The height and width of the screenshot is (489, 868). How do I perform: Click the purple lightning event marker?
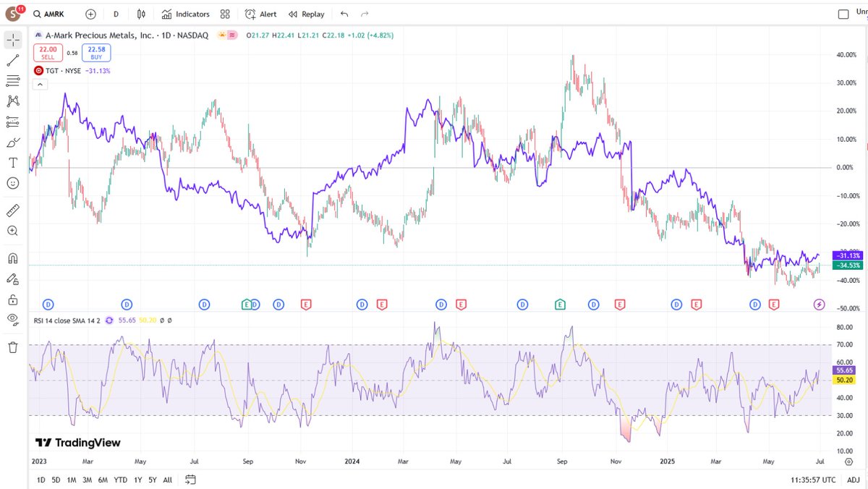[820, 305]
